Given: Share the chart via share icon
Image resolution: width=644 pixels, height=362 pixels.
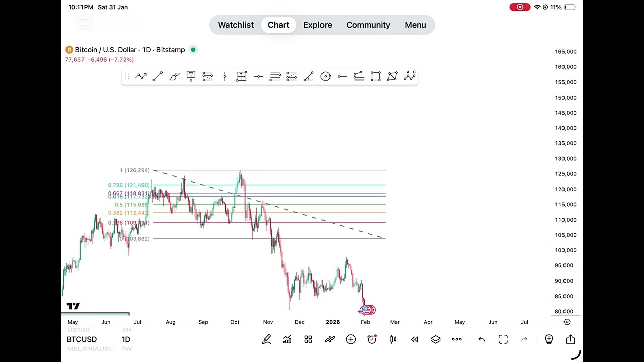Looking at the screenshot, I should (570, 340).
